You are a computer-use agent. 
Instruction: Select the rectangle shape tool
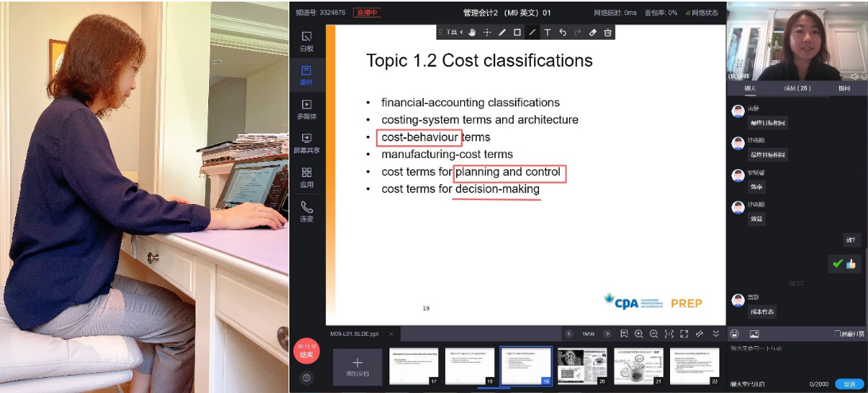pos(517,33)
